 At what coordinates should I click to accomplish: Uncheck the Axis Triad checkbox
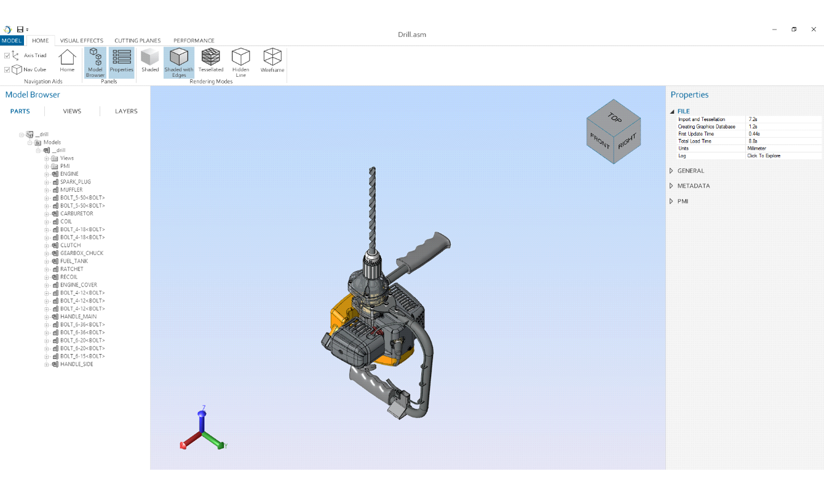pyautogui.click(x=7, y=55)
